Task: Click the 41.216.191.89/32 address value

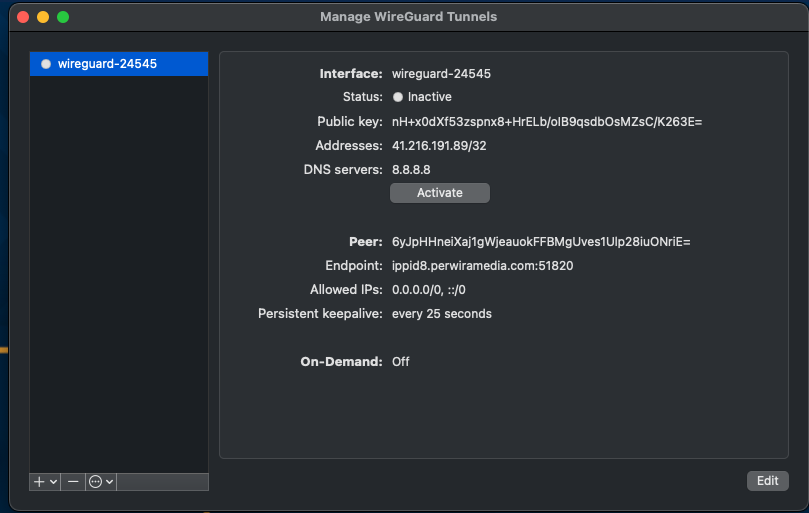Action: [439, 146]
